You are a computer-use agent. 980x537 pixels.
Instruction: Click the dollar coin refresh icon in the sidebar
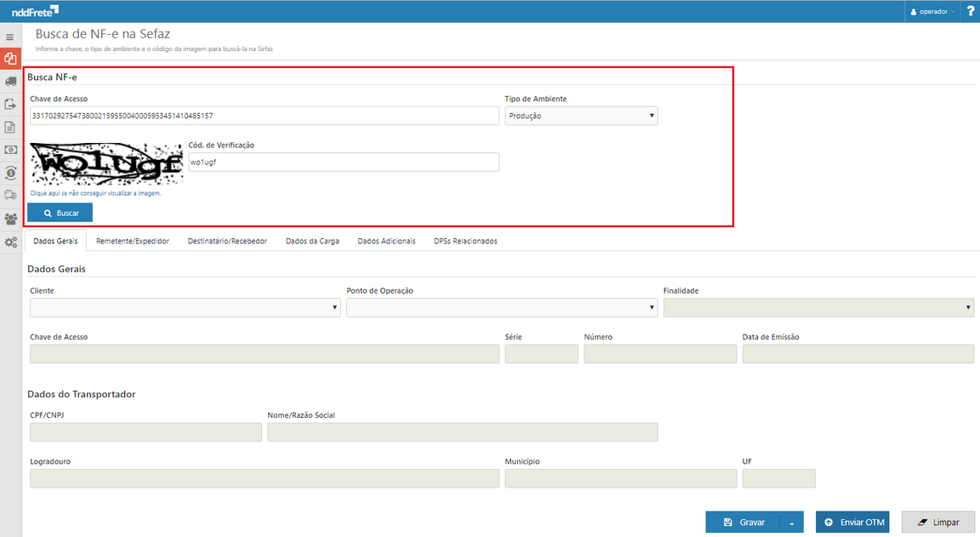tap(10, 173)
